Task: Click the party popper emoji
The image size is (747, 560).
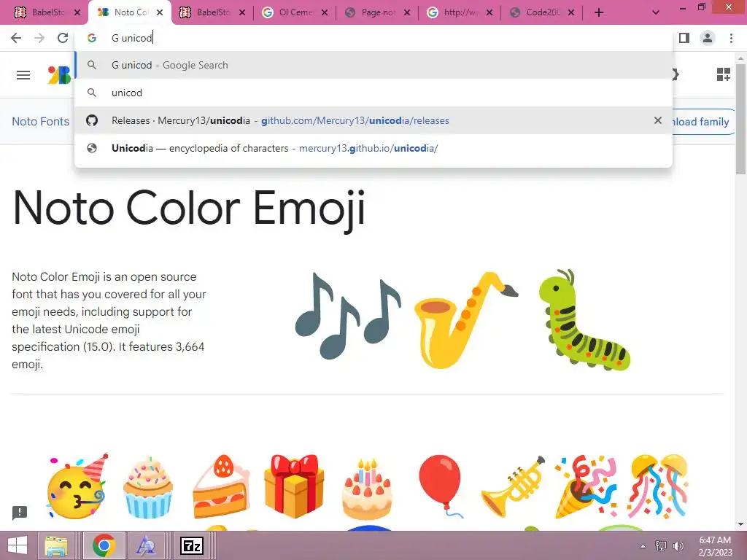Action: tap(586, 486)
